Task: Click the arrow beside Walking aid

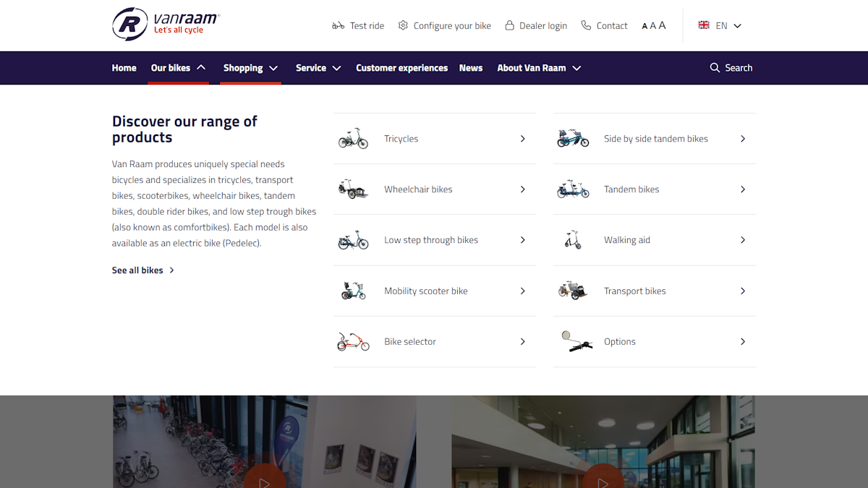Action: (x=743, y=240)
